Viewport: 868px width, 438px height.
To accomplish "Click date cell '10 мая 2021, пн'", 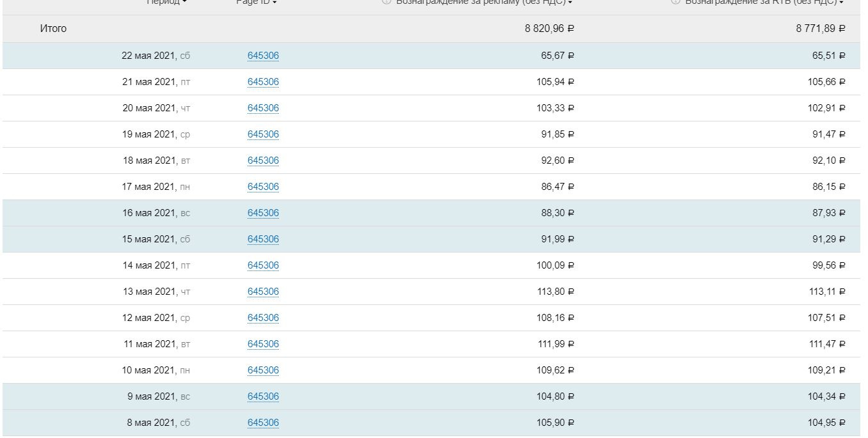I will click(x=156, y=370).
